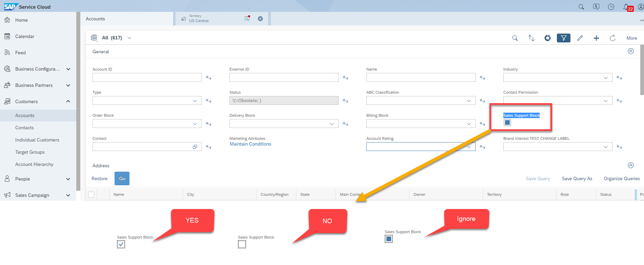Open the More toolbar menu

[632, 38]
